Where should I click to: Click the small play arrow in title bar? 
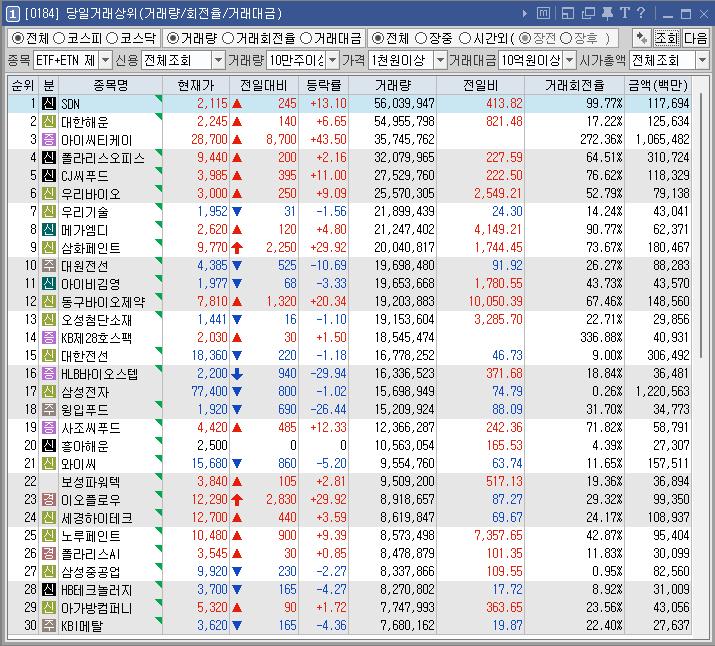[525, 14]
